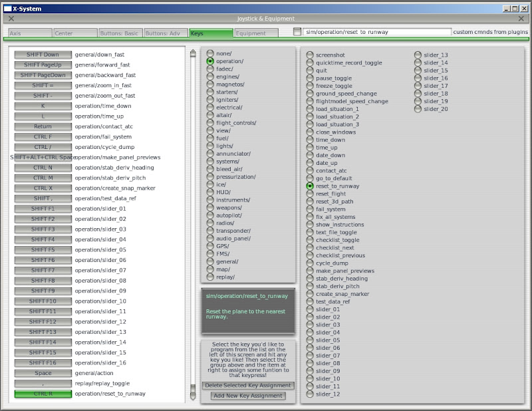Select the engines/ group radio button
The height and width of the screenshot is (411, 532).
210,76
